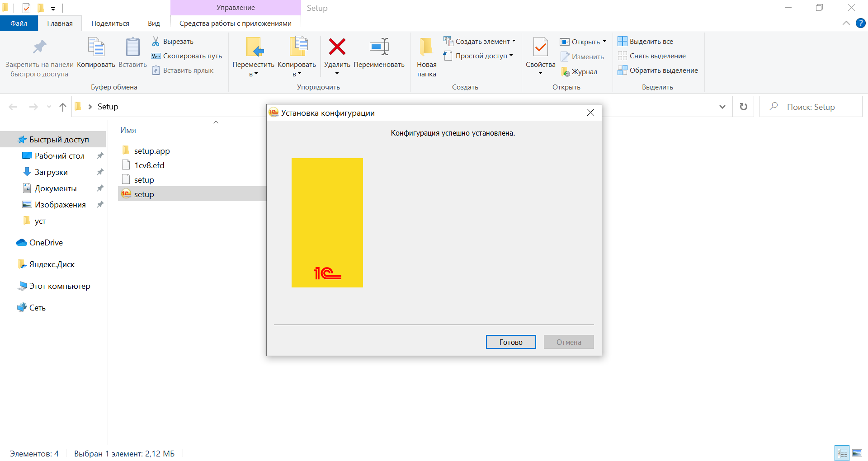Screen dimensions: 868x461
Task: Switch to the 'Поделиться' tab
Action: coord(110,24)
